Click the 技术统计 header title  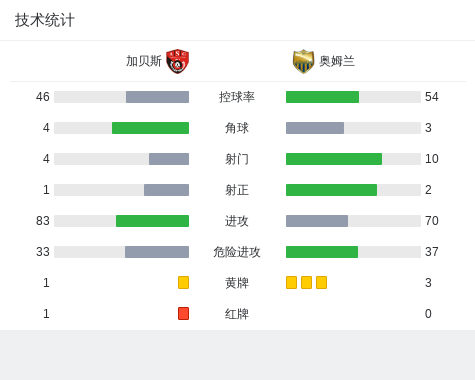45,20
